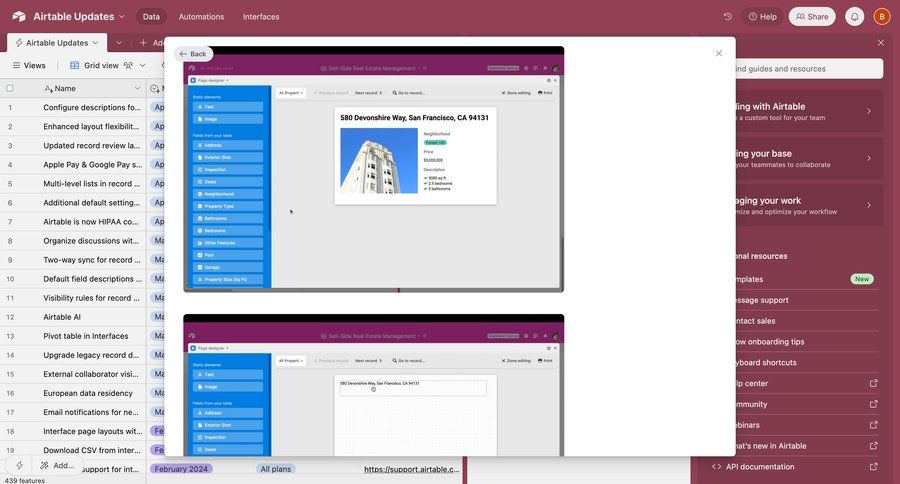900x484 pixels.
Task: Switch to the Interfaces tab
Action: (261, 17)
